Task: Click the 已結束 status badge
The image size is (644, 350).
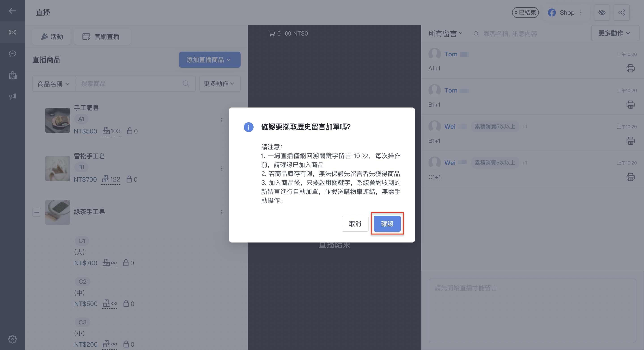Action: (x=525, y=13)
